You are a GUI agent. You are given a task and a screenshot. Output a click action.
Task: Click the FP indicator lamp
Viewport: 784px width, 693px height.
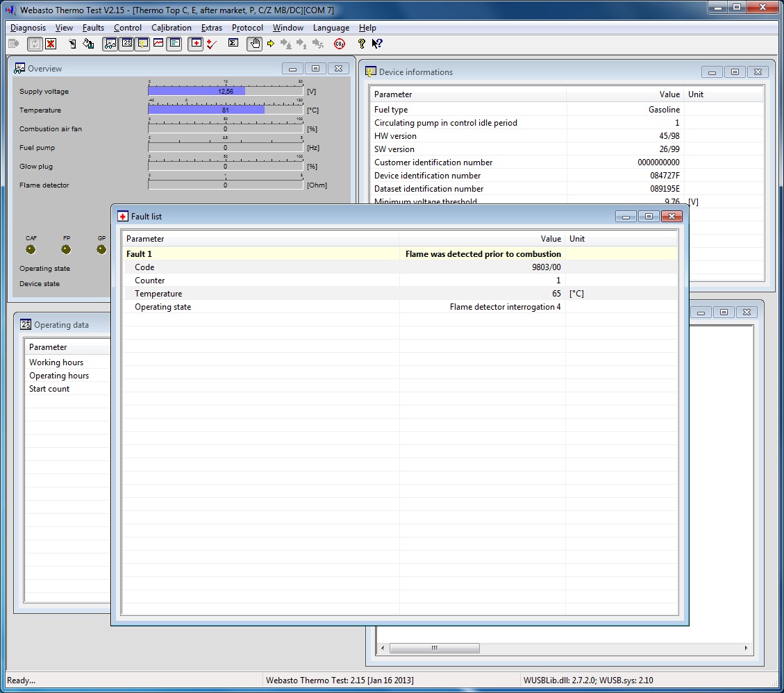pyautogui.click(x=66, y=249)
